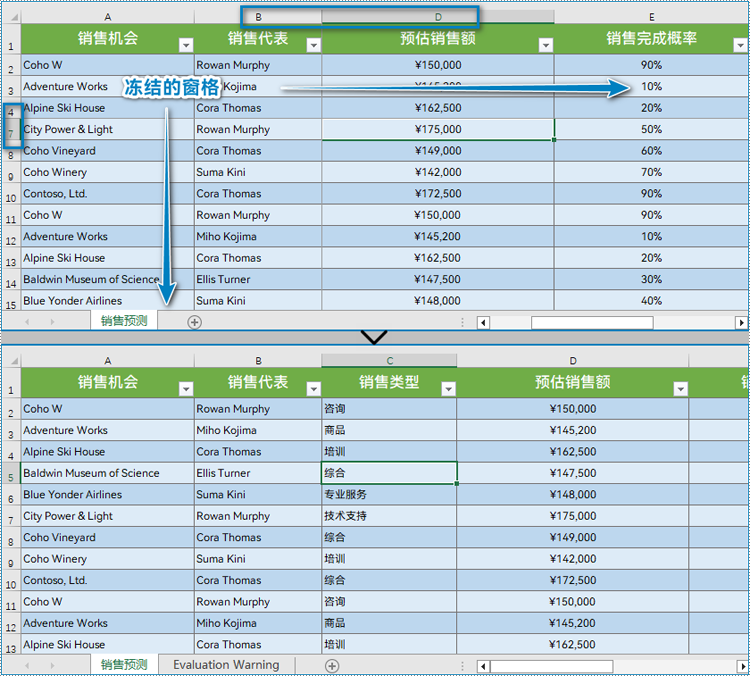Open 销售机会 filter dropdown in bottom sheet
This screenshot has width=750, height=676.
186,389
